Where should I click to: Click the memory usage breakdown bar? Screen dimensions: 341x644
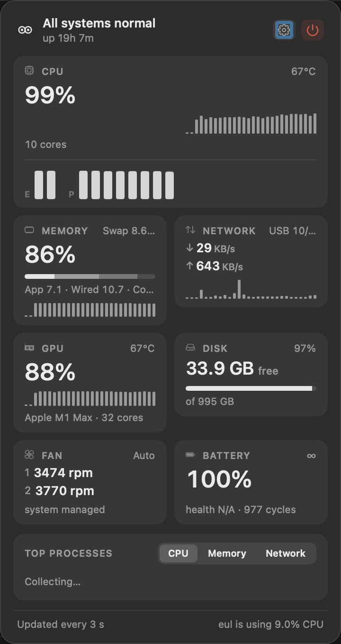coord(90,276)
